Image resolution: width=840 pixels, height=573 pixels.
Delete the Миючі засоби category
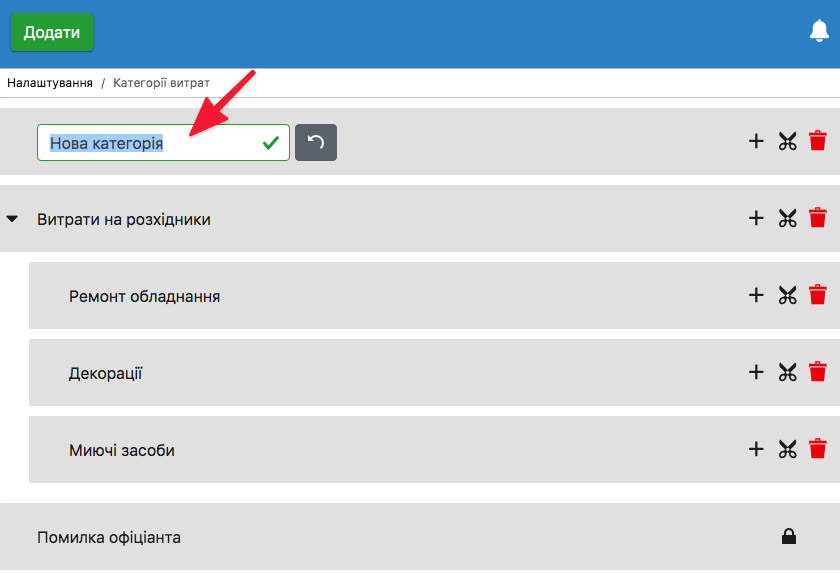click(x=818, y=449)
